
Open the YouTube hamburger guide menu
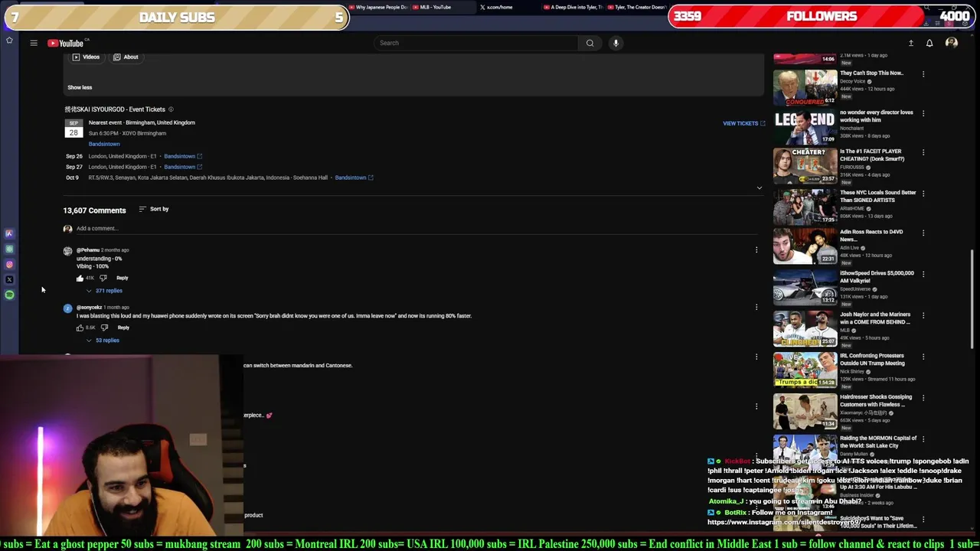(34, 43)
